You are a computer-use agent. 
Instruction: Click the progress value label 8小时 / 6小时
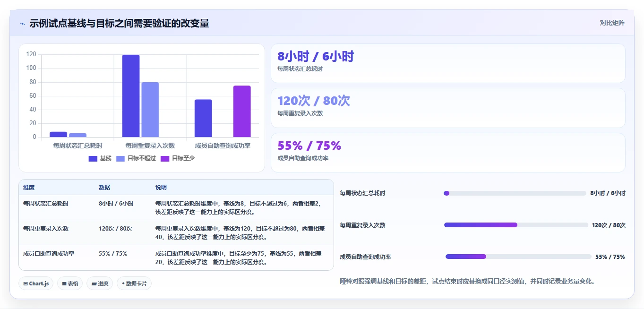[x=608, y=193]
